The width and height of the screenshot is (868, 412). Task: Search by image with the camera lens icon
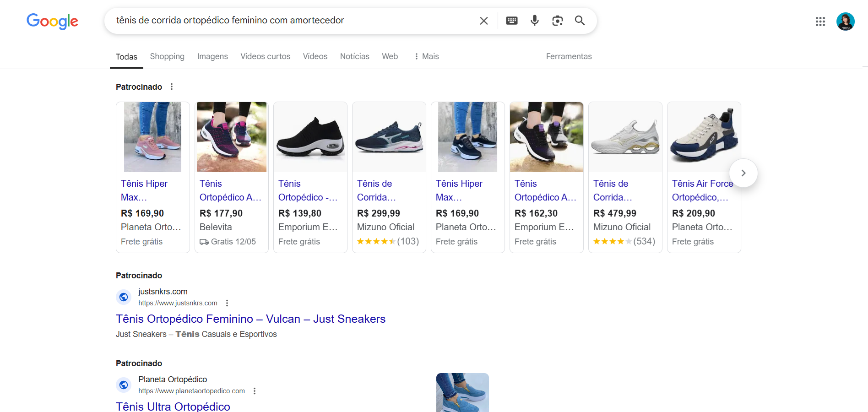(557, 21)
